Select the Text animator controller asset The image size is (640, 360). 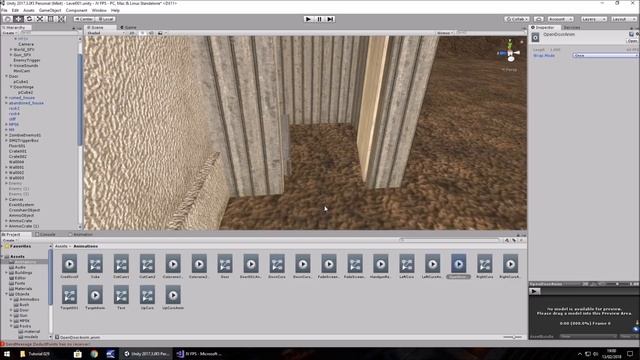[121, 298]
